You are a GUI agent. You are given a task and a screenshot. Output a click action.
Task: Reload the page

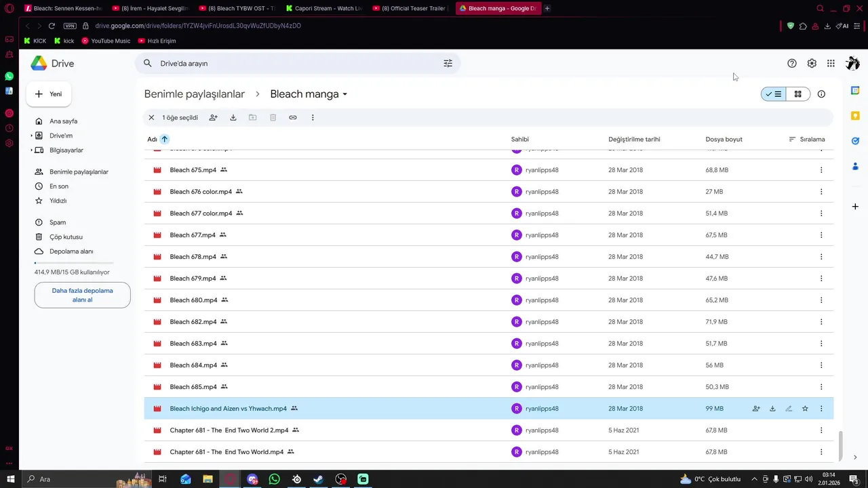pyautogui.click(x=52, y=26)
